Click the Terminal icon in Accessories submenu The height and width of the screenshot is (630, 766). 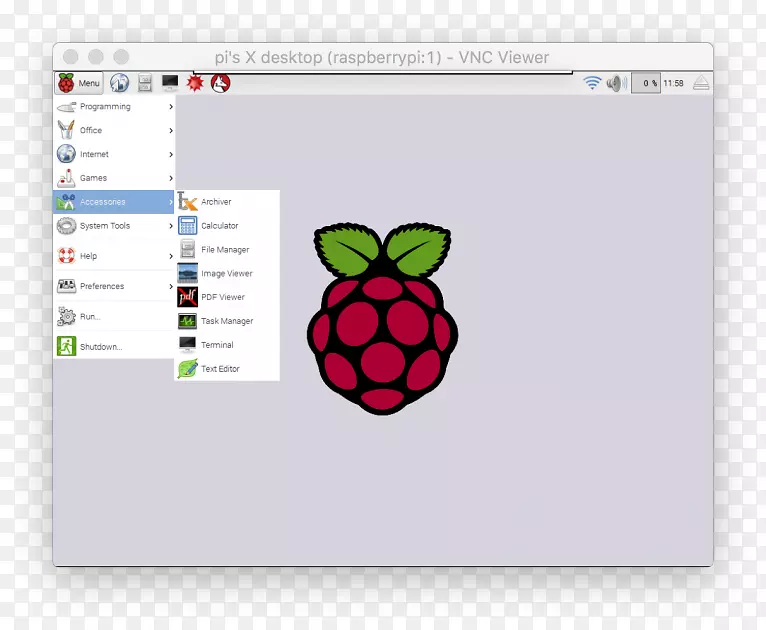pos(188,345)
